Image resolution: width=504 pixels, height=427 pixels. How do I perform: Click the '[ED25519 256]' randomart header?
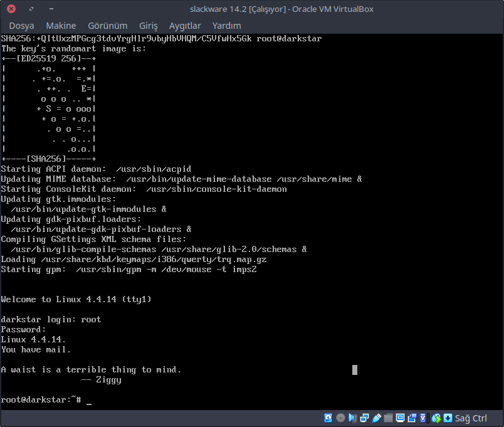point(48,58)
